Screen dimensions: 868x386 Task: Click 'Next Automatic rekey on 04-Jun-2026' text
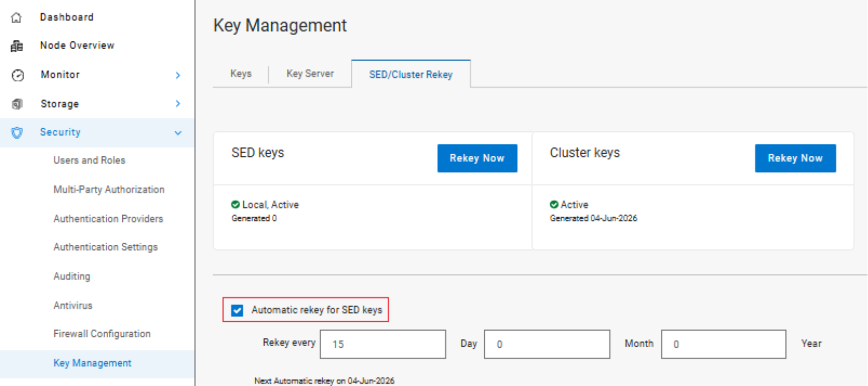tap(324, 381)
